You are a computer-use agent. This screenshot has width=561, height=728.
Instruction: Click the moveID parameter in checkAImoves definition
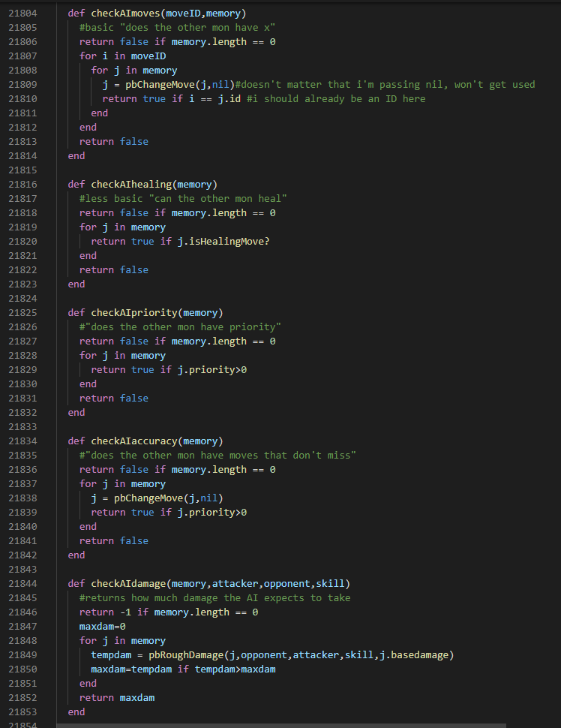(x=183, y=14)
